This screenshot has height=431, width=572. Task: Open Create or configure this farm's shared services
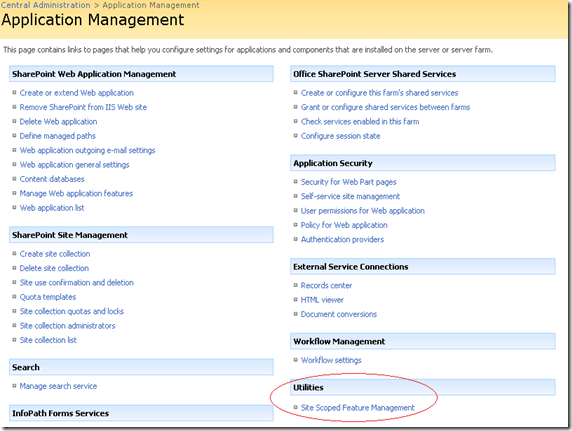click(379, 93)
